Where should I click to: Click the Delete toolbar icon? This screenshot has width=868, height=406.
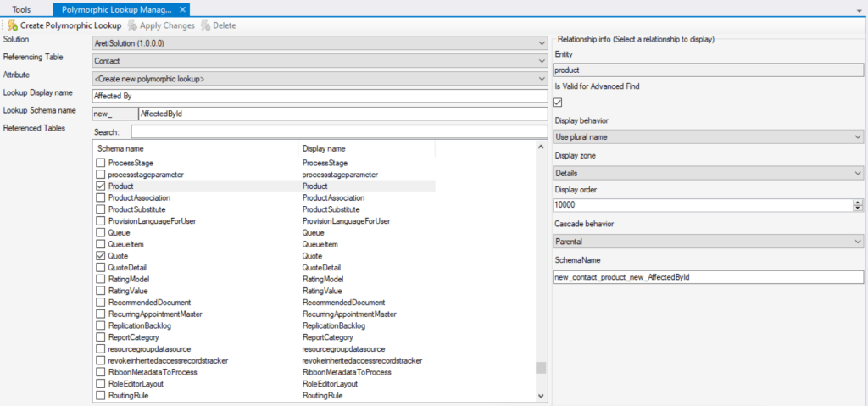(206, 25)
